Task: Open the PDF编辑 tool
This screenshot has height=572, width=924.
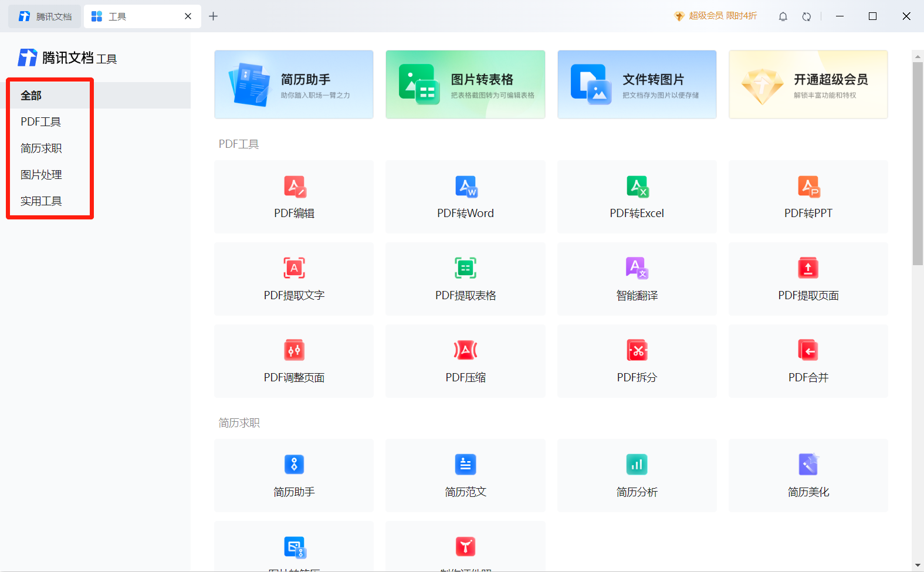Action: pos(294,197)
